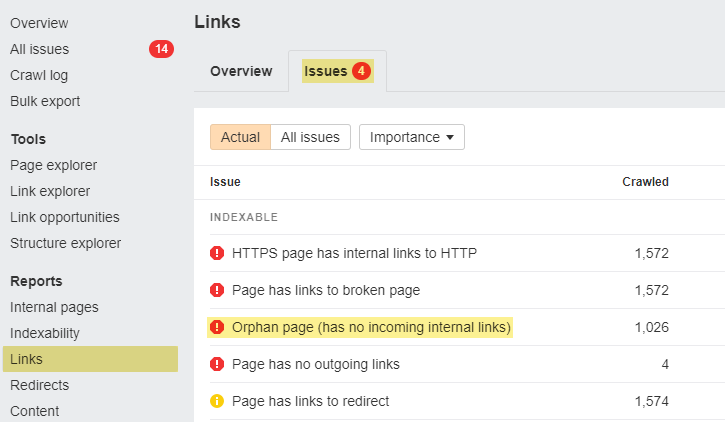725x422 pixels.
Task: Open Link opportunities tool
Action: point(65,217)
